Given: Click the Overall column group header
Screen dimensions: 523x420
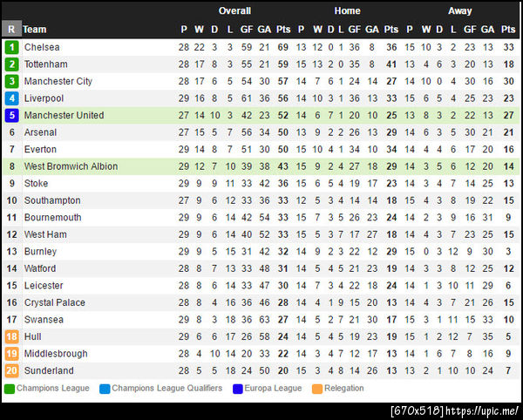Looking at the screenshot, I should click(234, 11).
